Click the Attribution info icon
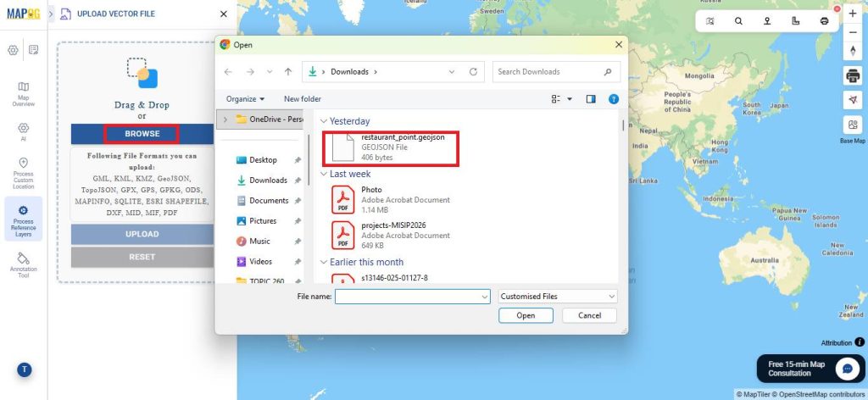This screenshot has height=400, width=868. coord(860,342)
